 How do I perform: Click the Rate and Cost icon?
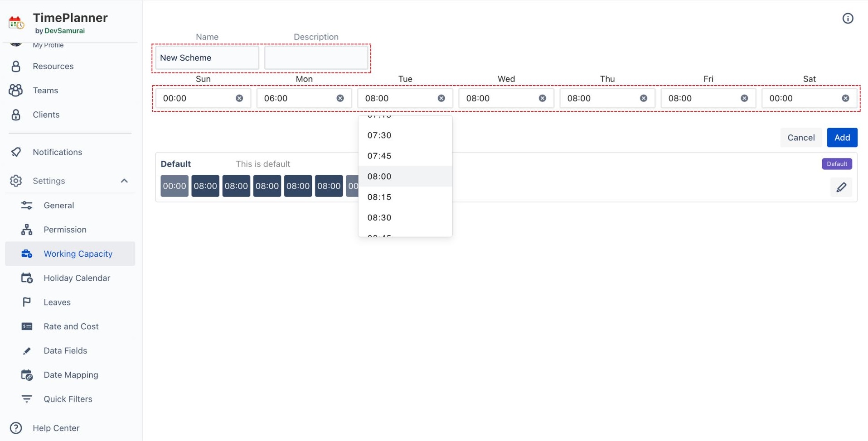(27, 326)
